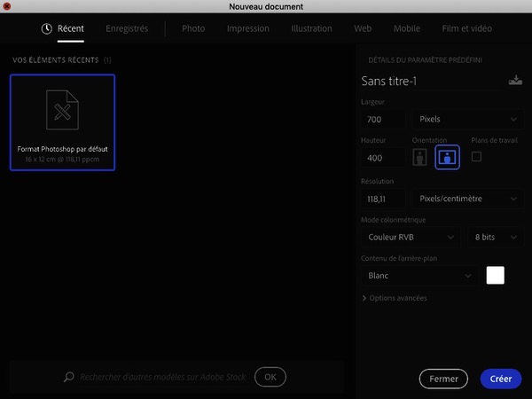Open the Pixels/centimètre resolution unit dropdown
Screen dimensions: 532x399
coord(467,199)
